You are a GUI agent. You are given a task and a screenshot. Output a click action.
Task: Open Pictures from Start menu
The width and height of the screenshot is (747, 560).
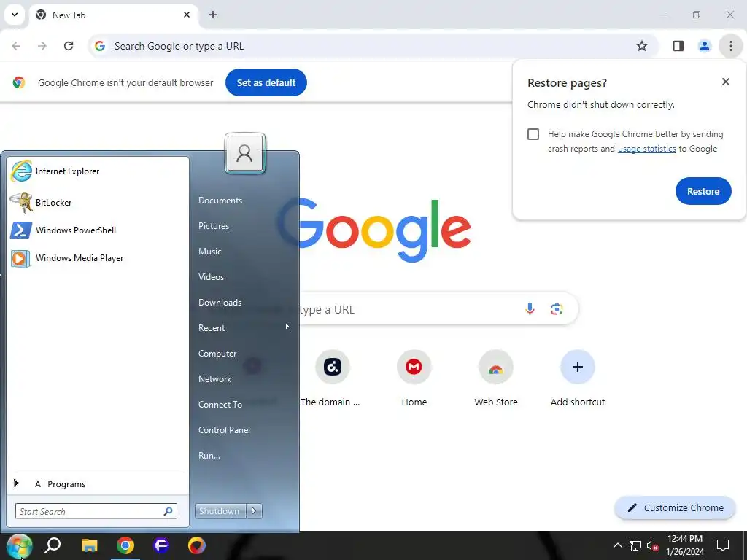pyautogui.click(x=214, y=226)
